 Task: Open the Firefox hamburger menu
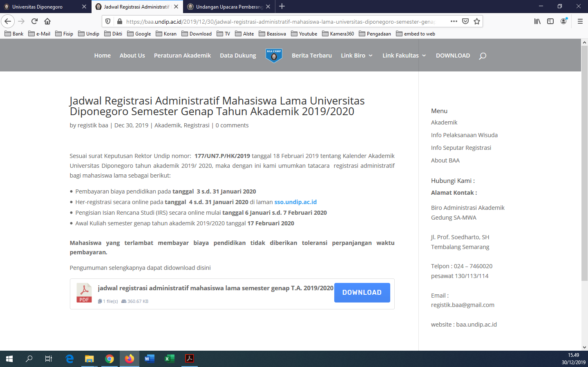(580, 21)
